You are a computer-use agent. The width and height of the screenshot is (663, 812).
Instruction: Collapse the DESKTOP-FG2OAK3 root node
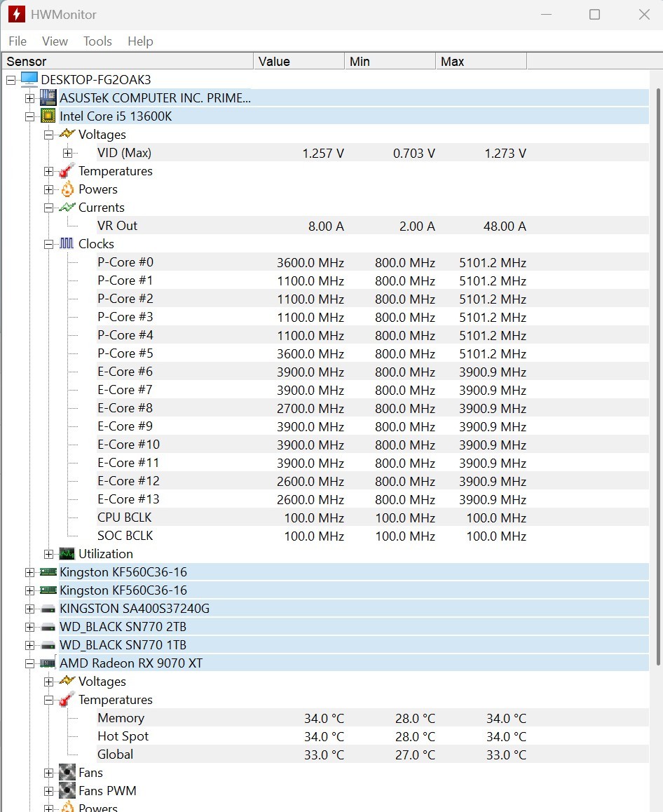click(11, 80)
